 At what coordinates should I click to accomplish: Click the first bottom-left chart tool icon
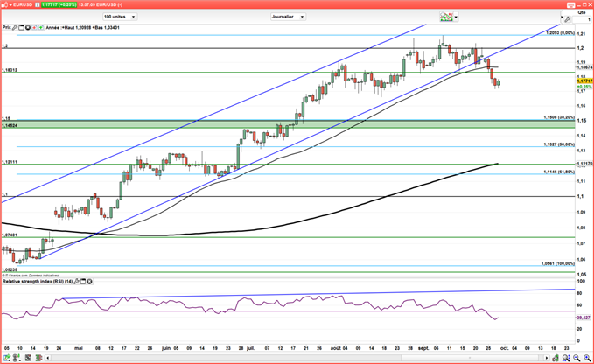[6, 358]
